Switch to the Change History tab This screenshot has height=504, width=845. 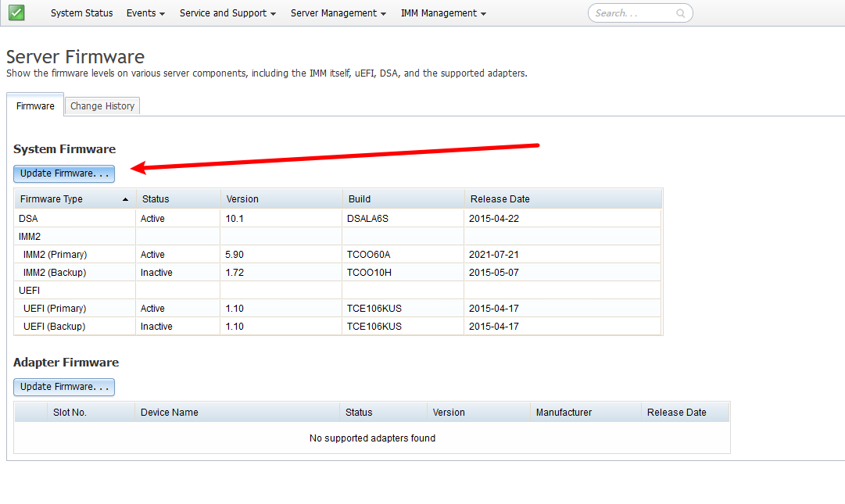coord(102,106)
